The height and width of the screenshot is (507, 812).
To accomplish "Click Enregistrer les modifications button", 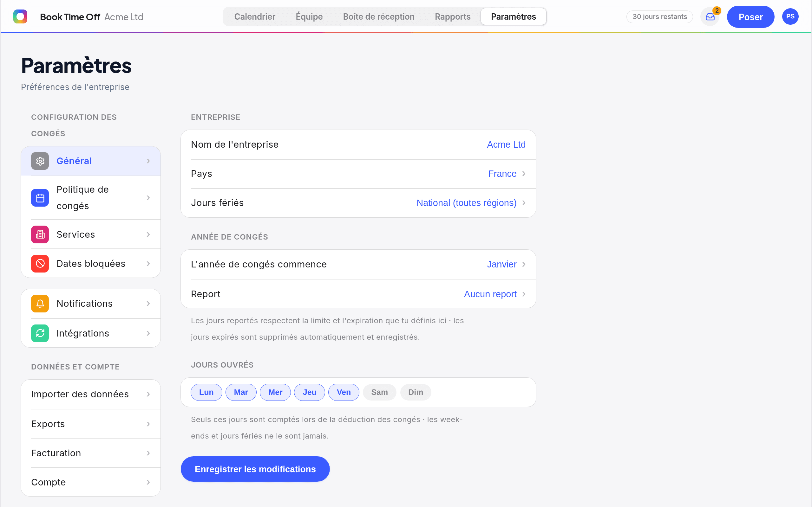I will [x=255, y=469].
